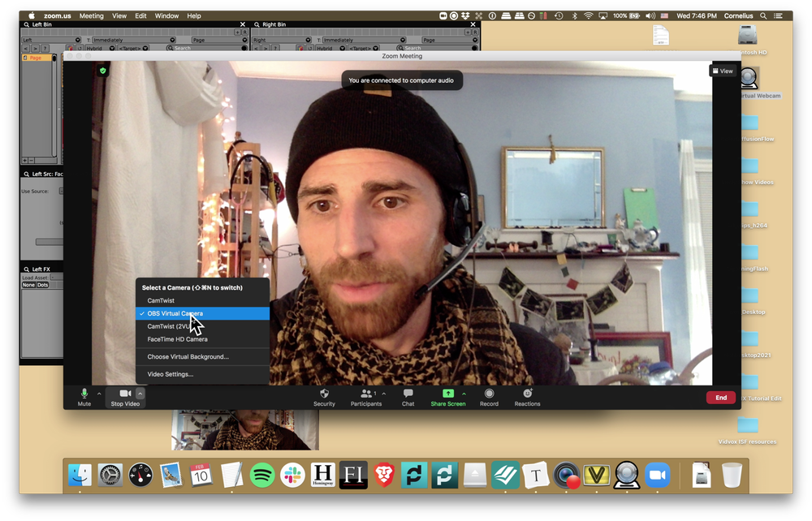Click the green encryption shield icon
812x521 pixels.
tap(102, 71)
